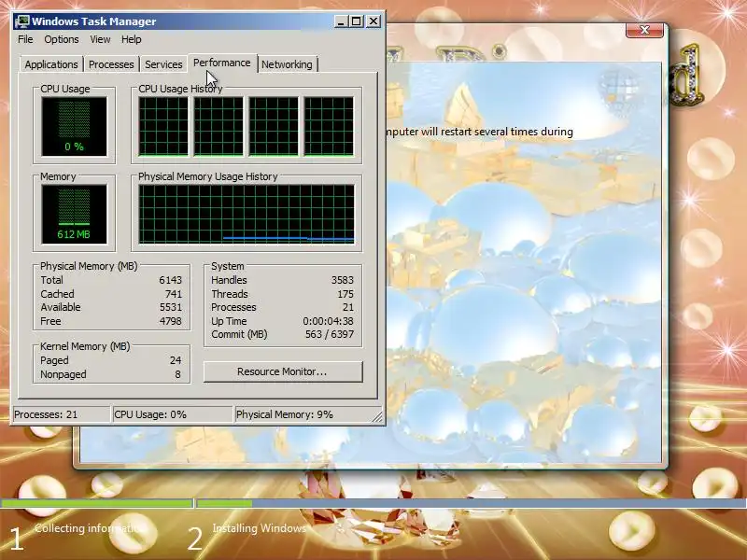The image size is (747, 560).
Task: Click the Cached memory value 741
Action: 174,294
